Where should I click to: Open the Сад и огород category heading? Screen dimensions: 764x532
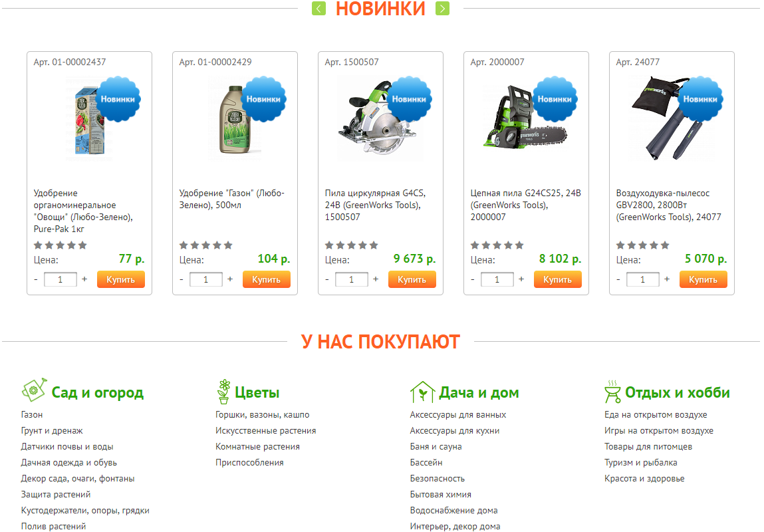point(98,392)
